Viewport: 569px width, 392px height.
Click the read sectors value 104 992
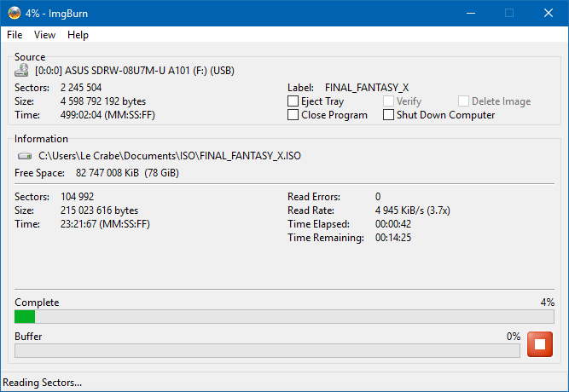(78, 197)
